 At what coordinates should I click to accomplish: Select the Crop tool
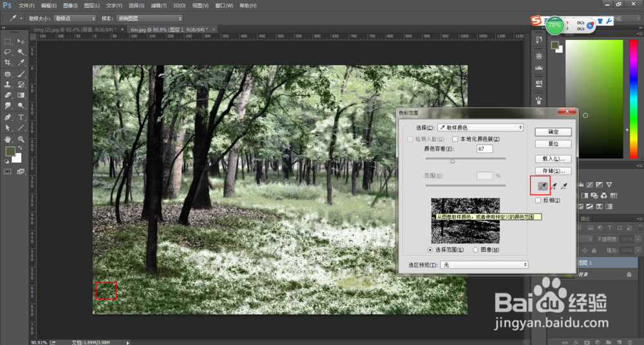(8, 62)
